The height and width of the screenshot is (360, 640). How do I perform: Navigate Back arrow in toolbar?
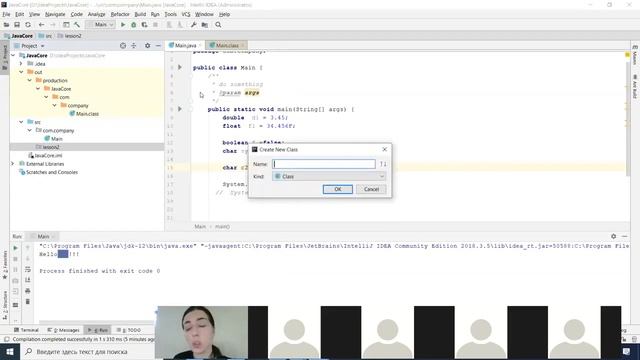pos(41,25)
